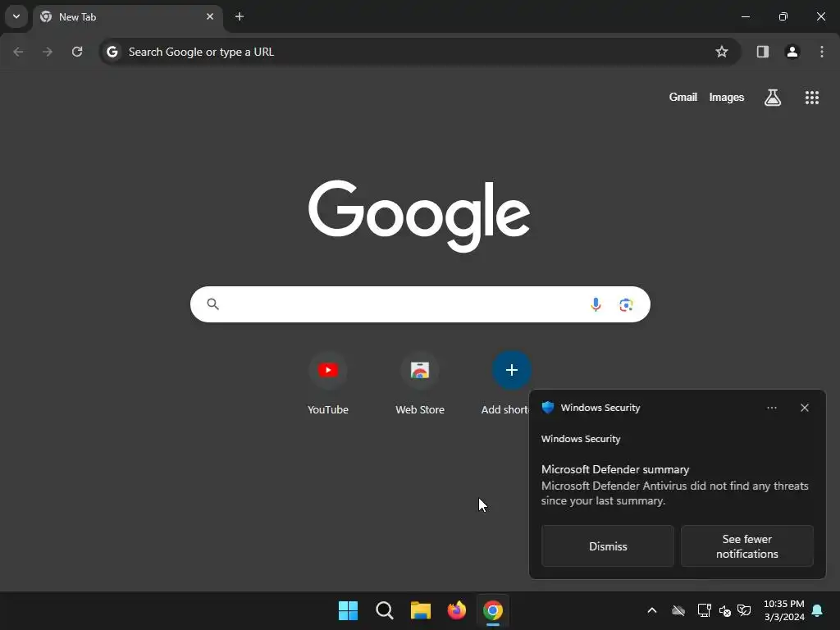Open File Explorer from taskbar
Viewport: 840px width, 630px height.
click(x=421, y=610)
